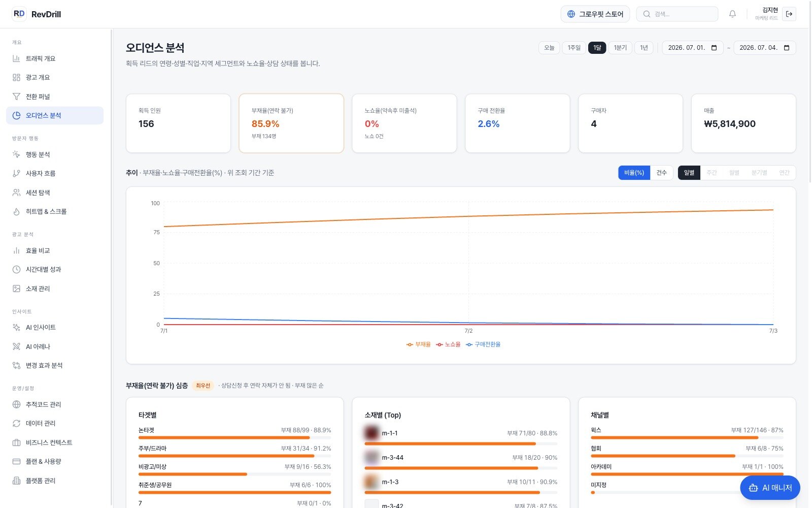Screen dimensions: 812x508
Task: Open the 행동 분석 cursor icon
Action: pyautogui.click(x=16, y=154)
